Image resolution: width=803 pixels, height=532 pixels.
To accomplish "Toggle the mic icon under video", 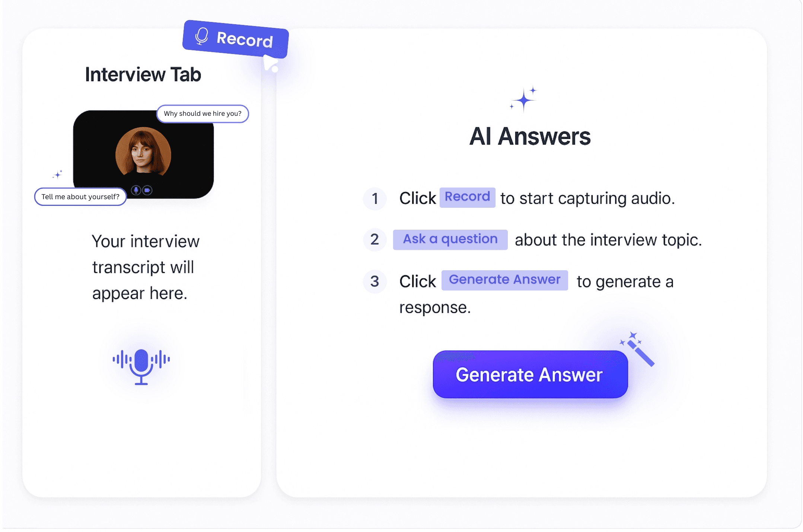I will point(136,190).
